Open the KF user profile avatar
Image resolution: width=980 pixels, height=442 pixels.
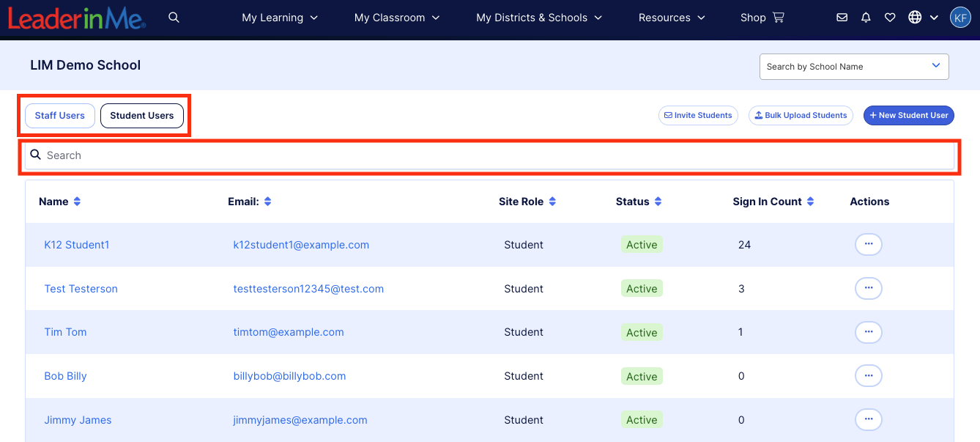tap(960, 18)
